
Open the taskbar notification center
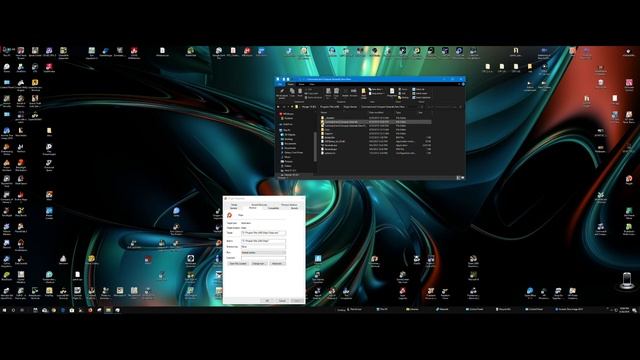pos(634,310)
